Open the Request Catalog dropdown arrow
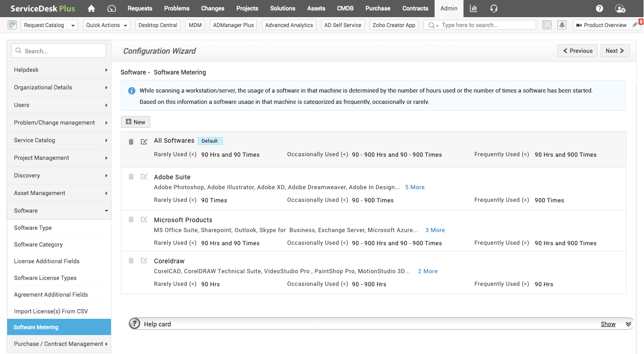 [x=73, y=25]
